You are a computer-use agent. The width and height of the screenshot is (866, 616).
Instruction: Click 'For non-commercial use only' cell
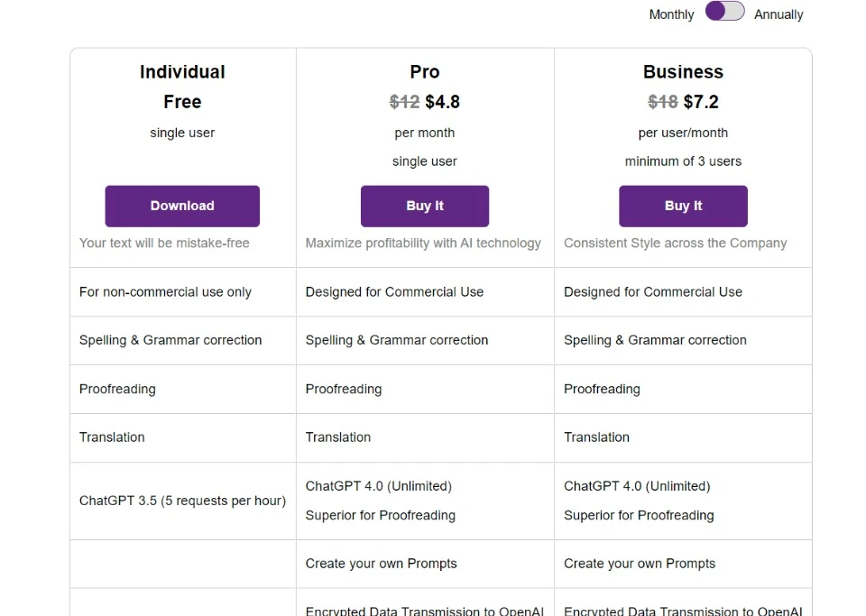(x=165, y=292)
